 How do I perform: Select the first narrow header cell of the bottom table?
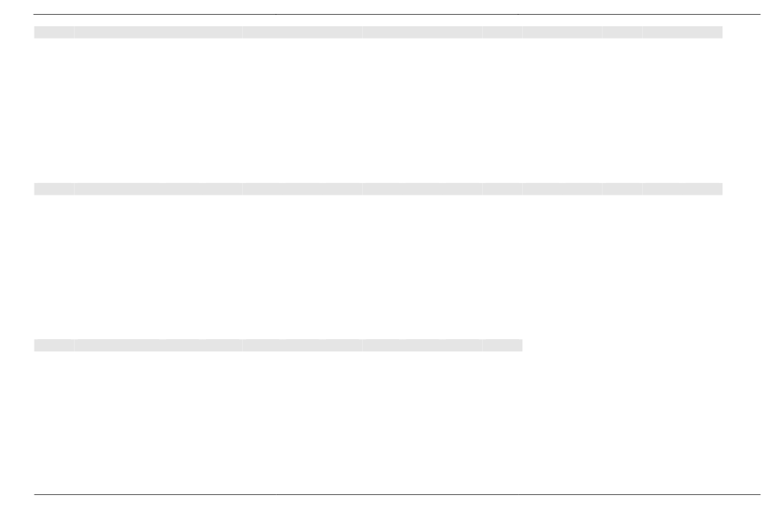coord(54,346)
